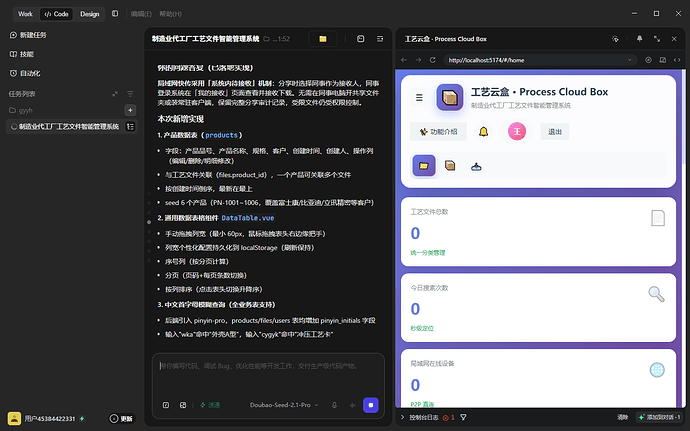
Task: Go back in the preview browser
Action: [x=404, y=60]
